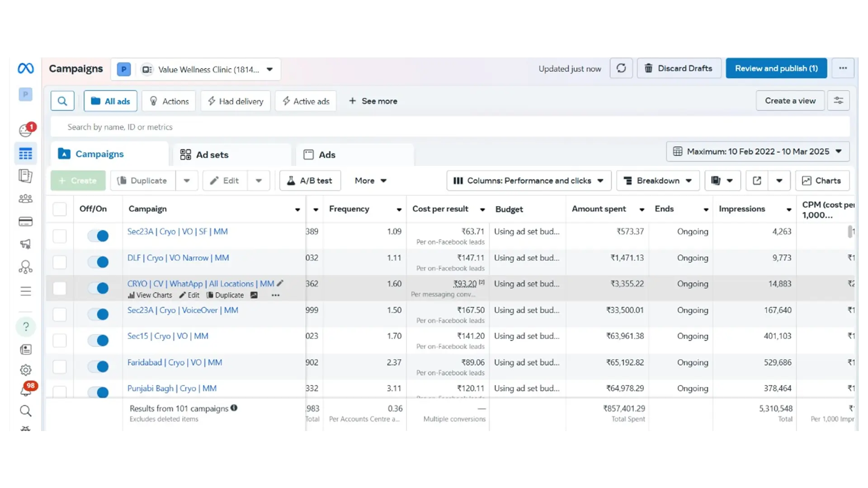The image size is (868, 488).
Task: Tick the select-all checkbox in table header
Action: 60,209
